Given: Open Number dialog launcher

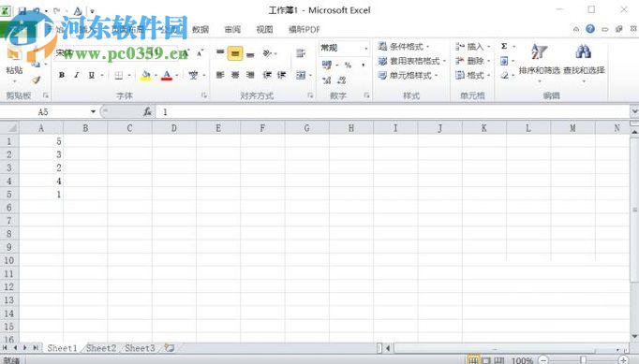Looking at the screenshot, I should point(366,95).
